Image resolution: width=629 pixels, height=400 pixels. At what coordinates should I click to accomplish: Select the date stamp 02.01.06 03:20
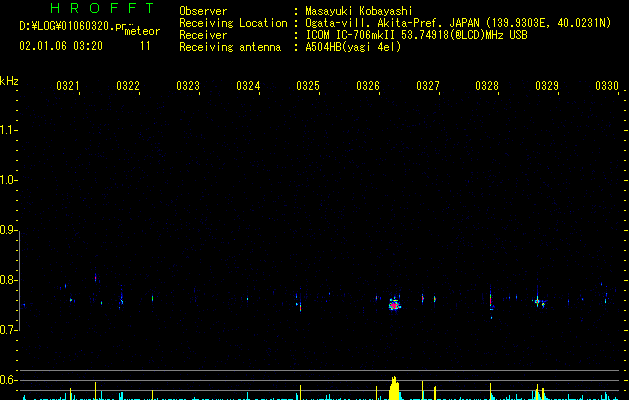(61, 46)
